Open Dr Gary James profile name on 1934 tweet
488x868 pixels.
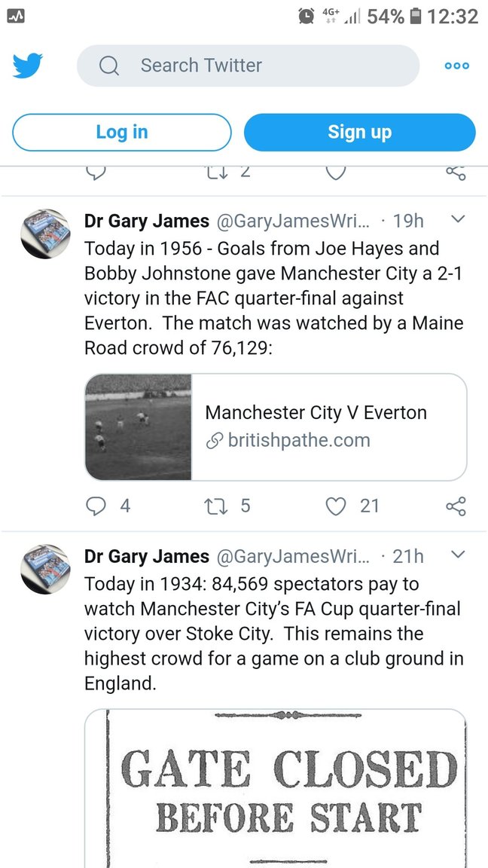point(147,557)
